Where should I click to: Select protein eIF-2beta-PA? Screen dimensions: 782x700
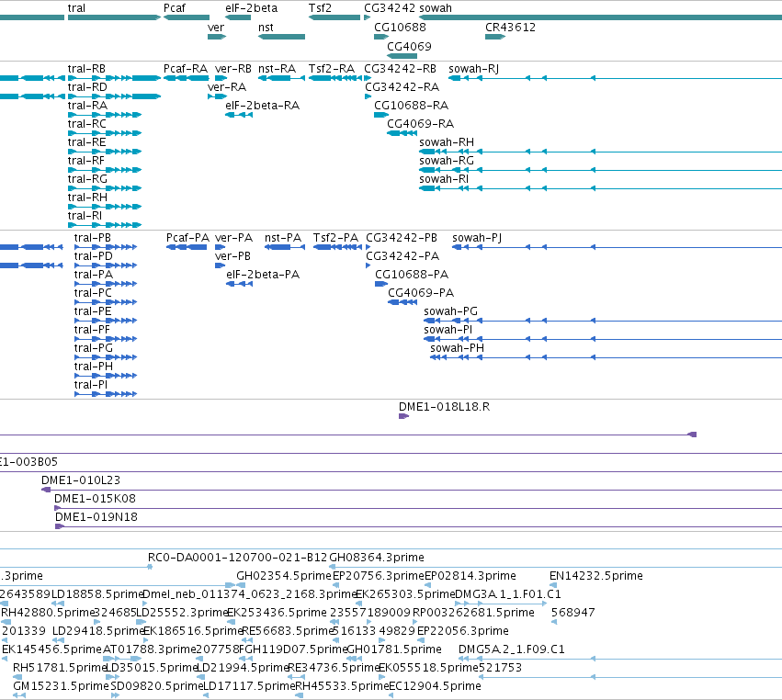[x=263, y=275]
